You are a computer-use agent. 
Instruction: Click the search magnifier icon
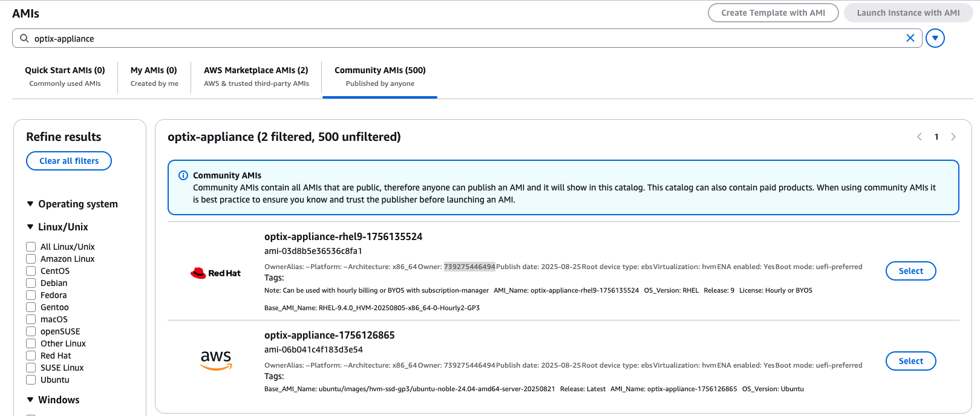point(24,38)
